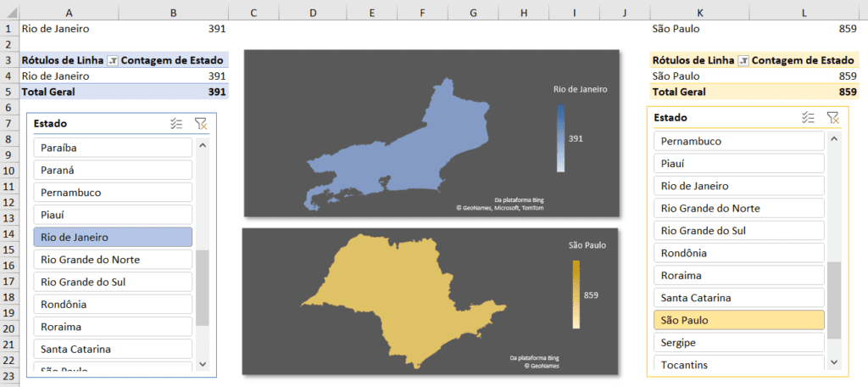
Task: Select Rio Grande do Norte in left slicer
Action: pos(113,260)
